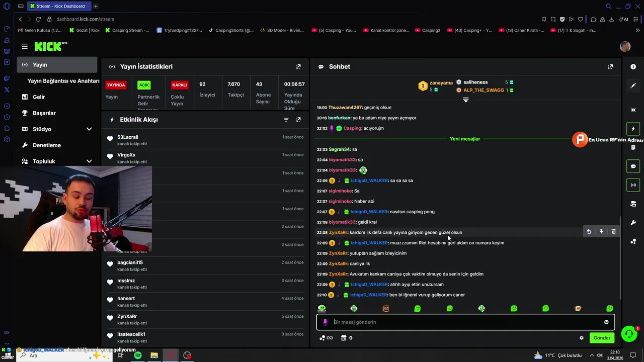Open File Explorer from the taskbar
The width and height of the screenshot is (644, 362).
pos(154,355)
